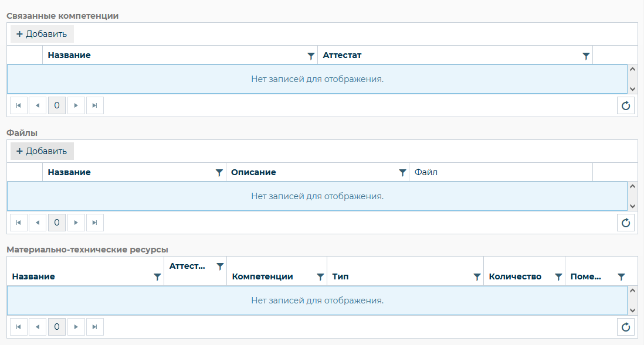Filter the Тип column in resources grid

pos(477,277)
